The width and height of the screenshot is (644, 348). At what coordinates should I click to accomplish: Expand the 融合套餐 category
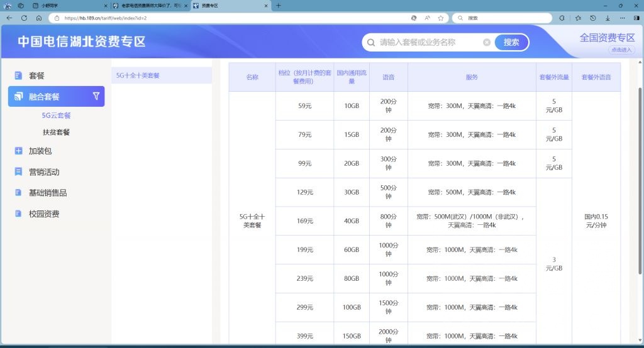pyautogui.click(x=44, y=97)
